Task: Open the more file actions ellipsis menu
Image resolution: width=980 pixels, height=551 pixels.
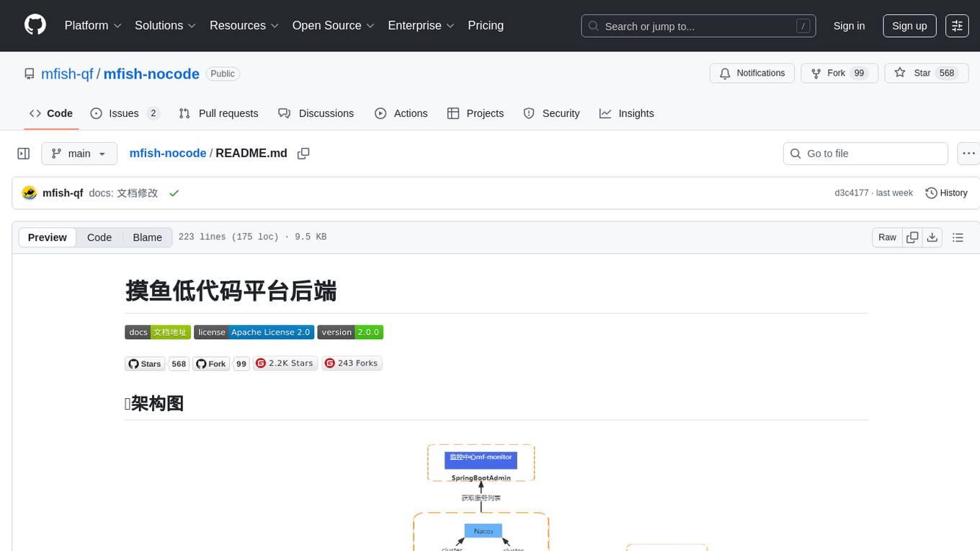Action: pyautogui.click(x=969, y=154)
